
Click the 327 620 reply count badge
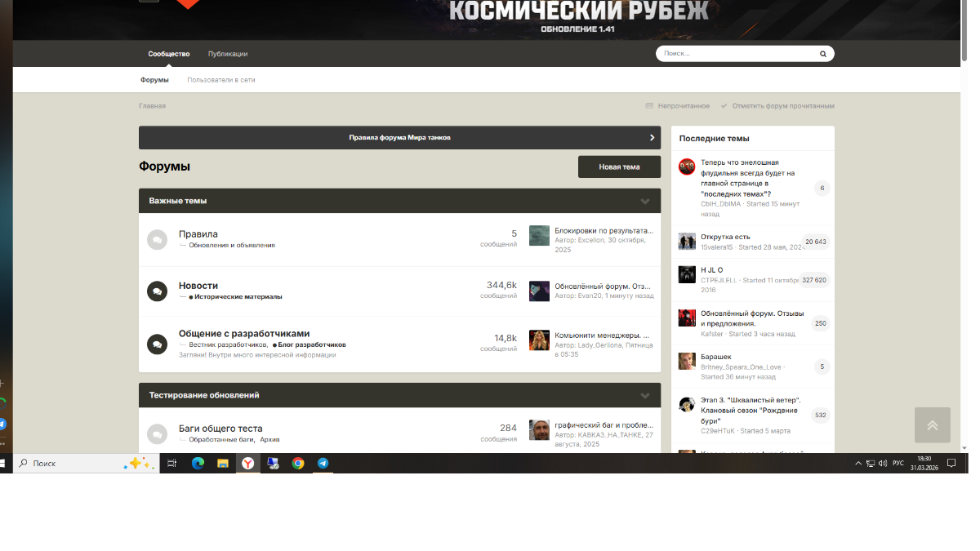(x=814, y=280)
